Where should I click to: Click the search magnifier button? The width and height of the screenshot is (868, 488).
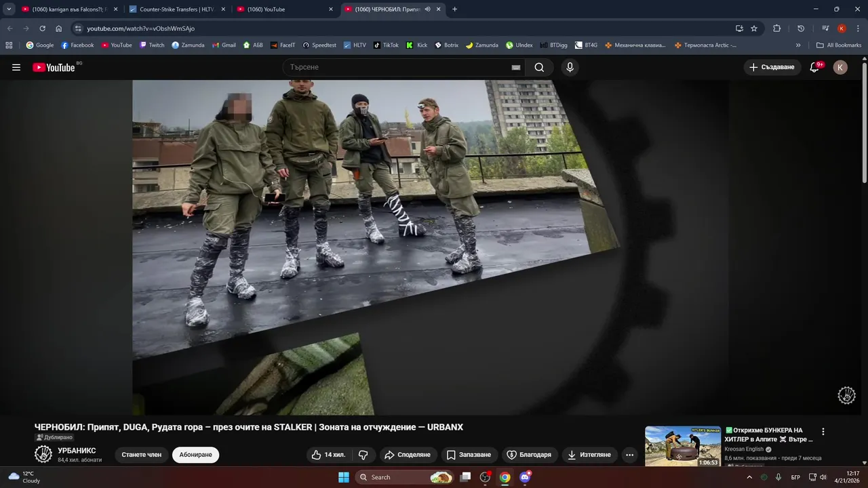coord(539,67)
